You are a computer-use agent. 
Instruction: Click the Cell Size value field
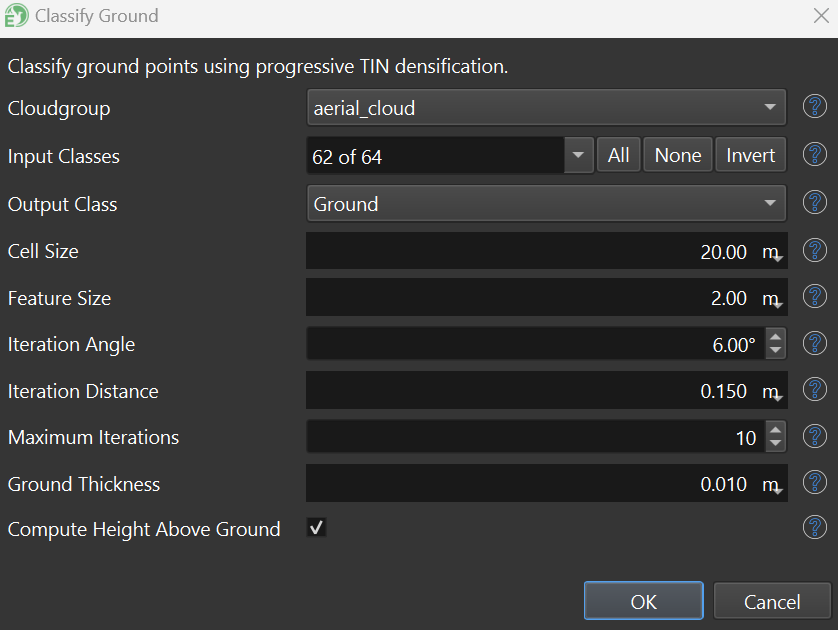(x=530, y=252)
